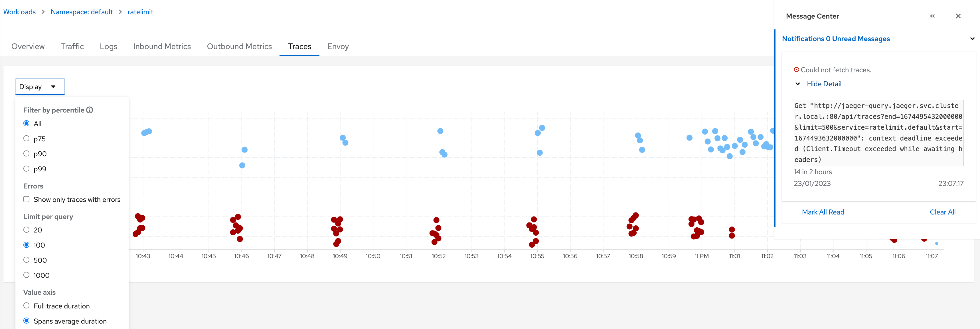This screenshot has width=980, height=329.
Task: Click Clear All to remove notifications
Action: coord(942,212)
